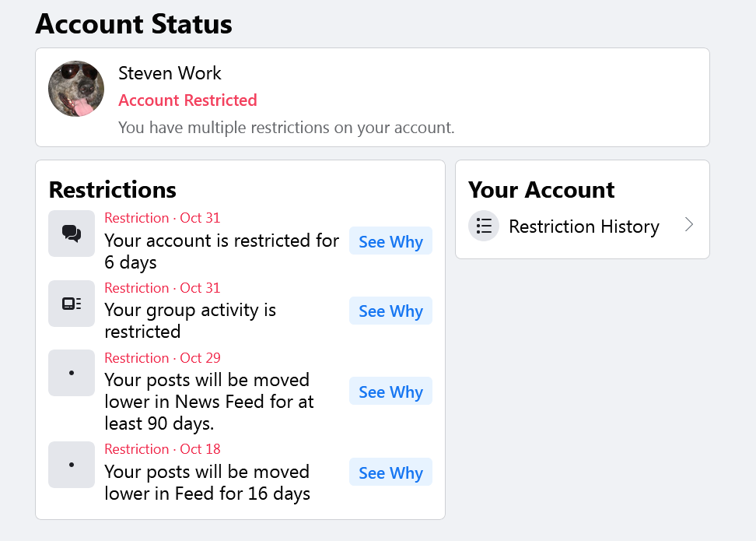Screen dimensions: 756x541
Task: Select "Your group activity is restricted" entry
Action: [x=190, y=321]
